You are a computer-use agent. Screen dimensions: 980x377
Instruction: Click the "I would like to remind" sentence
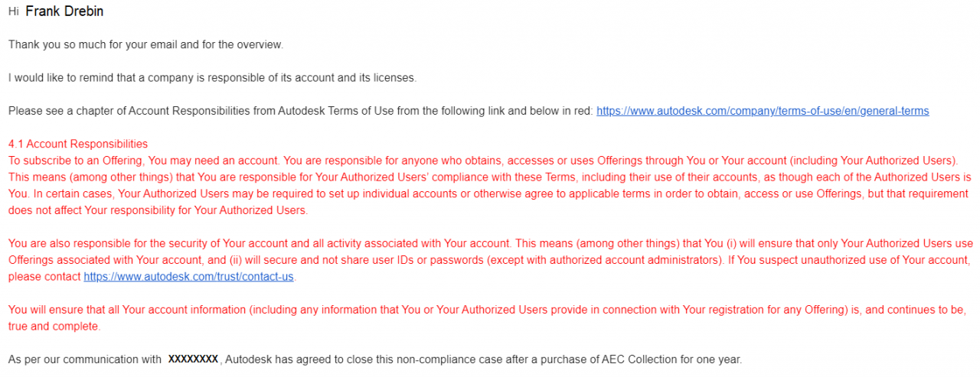(212, 78)
